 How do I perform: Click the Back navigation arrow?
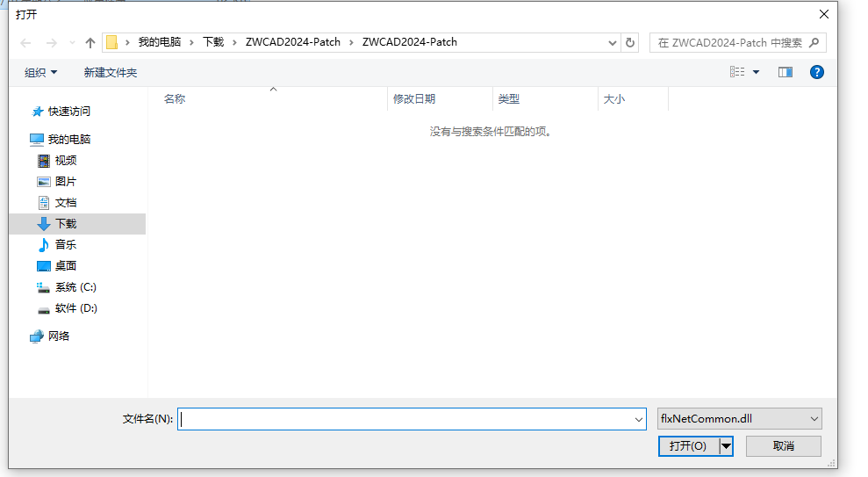(x=25, y=42)
